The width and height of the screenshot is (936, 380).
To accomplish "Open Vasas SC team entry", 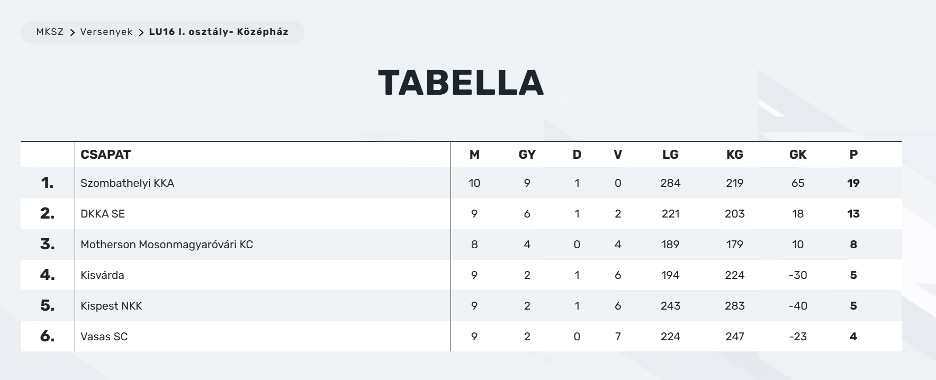I will pyautogui.click(x=104, y=336).
